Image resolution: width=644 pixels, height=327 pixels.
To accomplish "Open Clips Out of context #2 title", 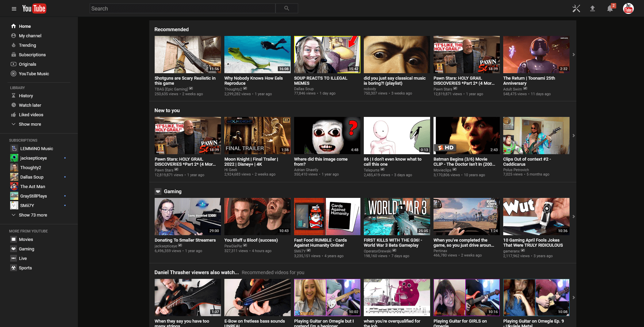I will (527, 162).
